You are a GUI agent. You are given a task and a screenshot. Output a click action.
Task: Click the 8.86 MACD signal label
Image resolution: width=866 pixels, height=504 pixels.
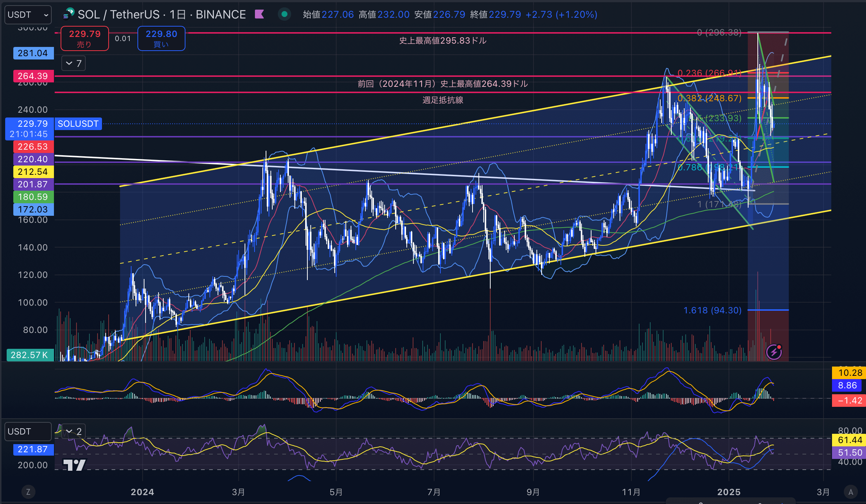click(847, 385)
